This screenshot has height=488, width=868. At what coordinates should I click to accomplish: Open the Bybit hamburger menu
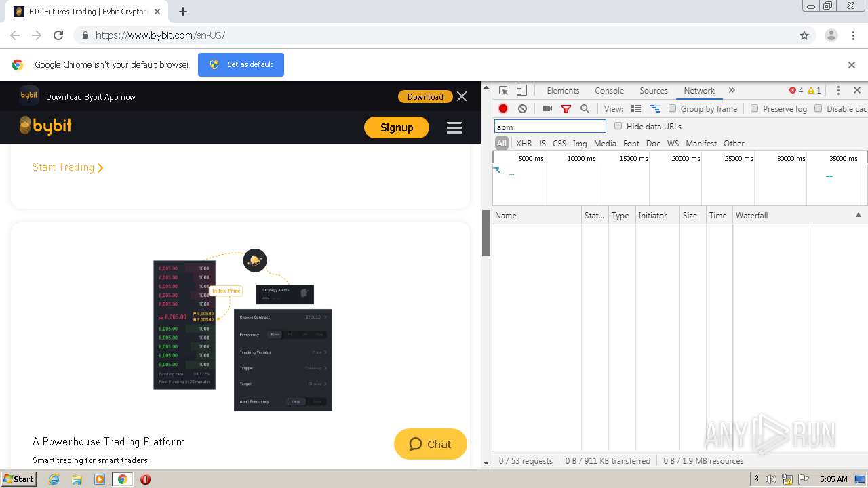click(454, 127)
